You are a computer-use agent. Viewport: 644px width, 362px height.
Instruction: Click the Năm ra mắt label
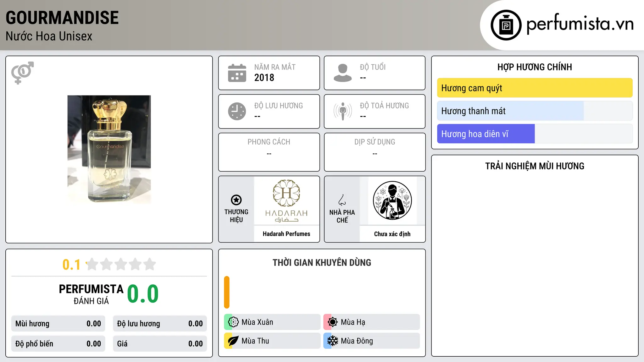point(275,67)
